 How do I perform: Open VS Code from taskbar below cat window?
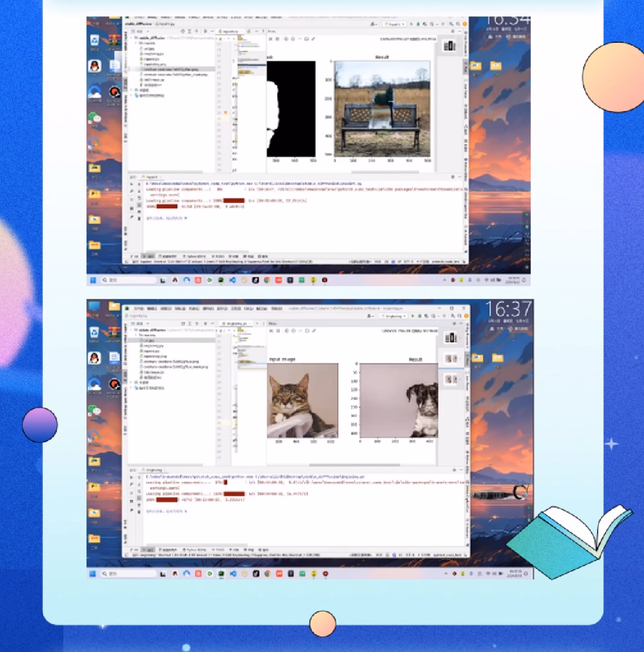(x=233, y=574)
